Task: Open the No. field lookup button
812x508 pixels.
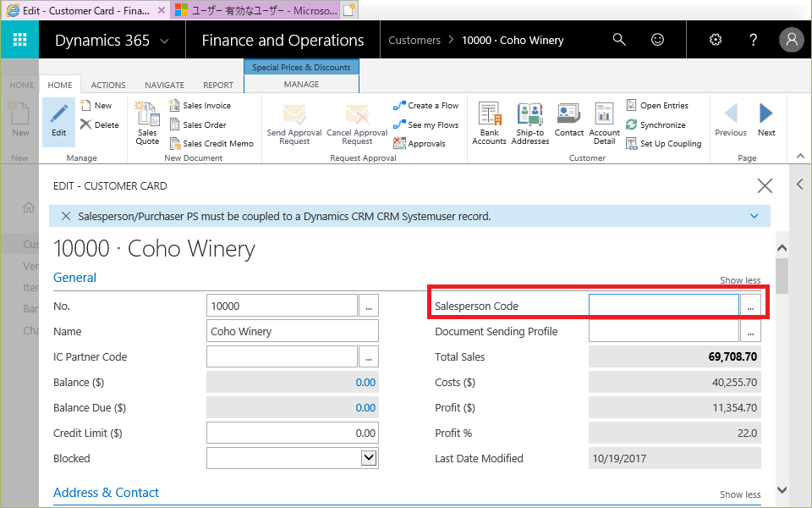Action: click(x=369, y=306)
